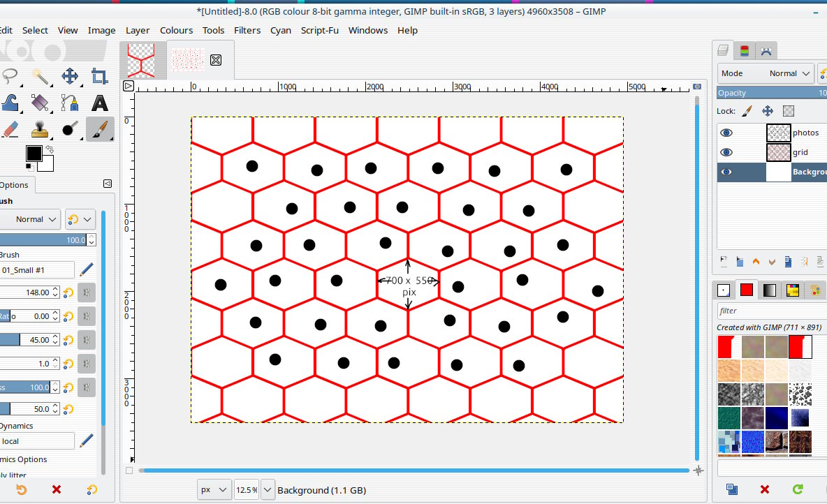
Task: Switch to the first image thumbnail tab
Action: tap(142, 59)
